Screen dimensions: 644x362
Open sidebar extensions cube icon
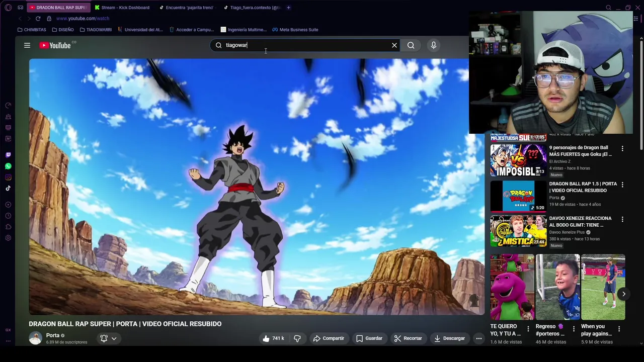(x=8, y=227)
